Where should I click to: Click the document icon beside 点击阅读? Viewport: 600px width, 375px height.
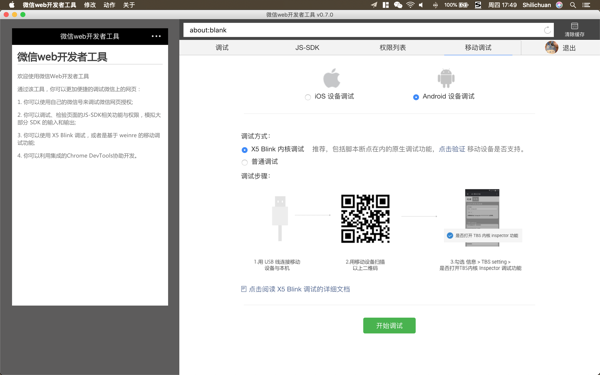pyautogui.click(x=244, y=289)
